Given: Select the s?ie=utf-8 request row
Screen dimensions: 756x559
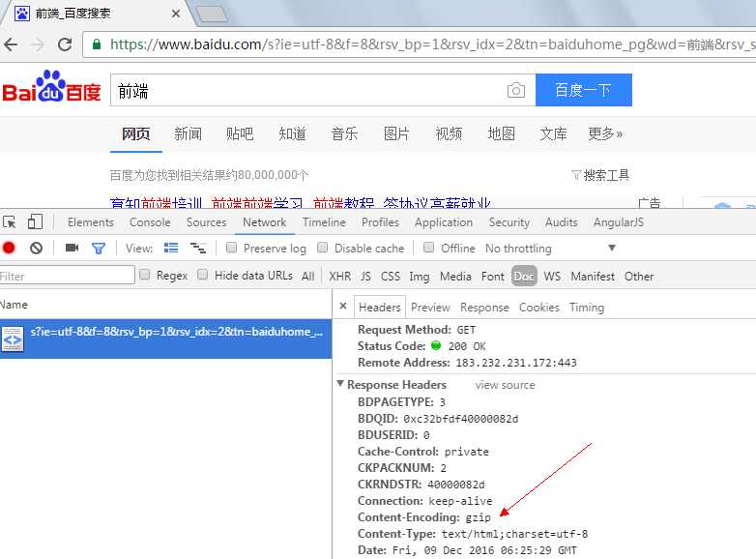Looking at the screenshot, I should click(x=166, y=338).
